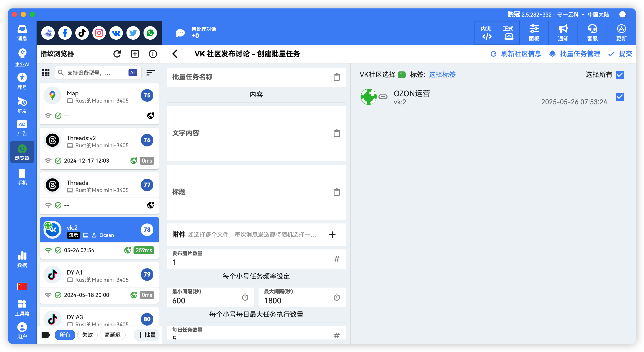The height and width of the screenshot is (352, 644).
Task: Go back with the left chevron arrow
Action: point(175,54)
